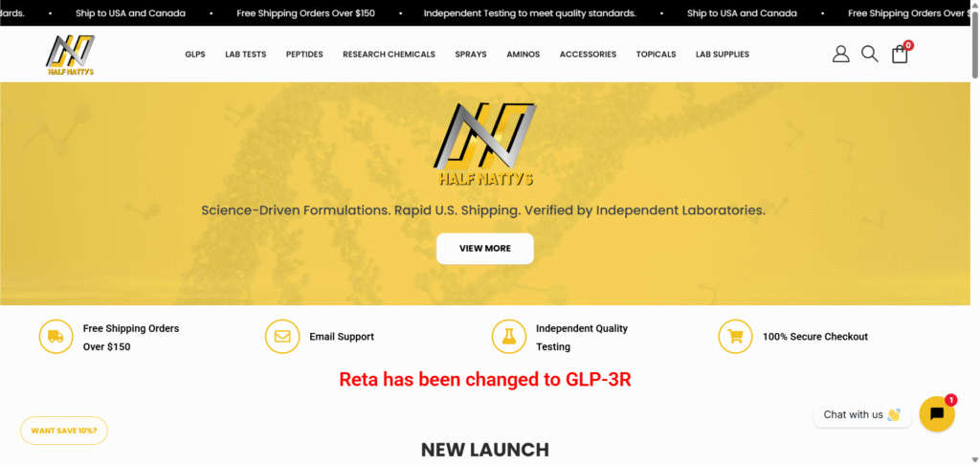Navigate to the Sprays category
This screenshot has height=465, width=980.
click(x=471, y=55)
